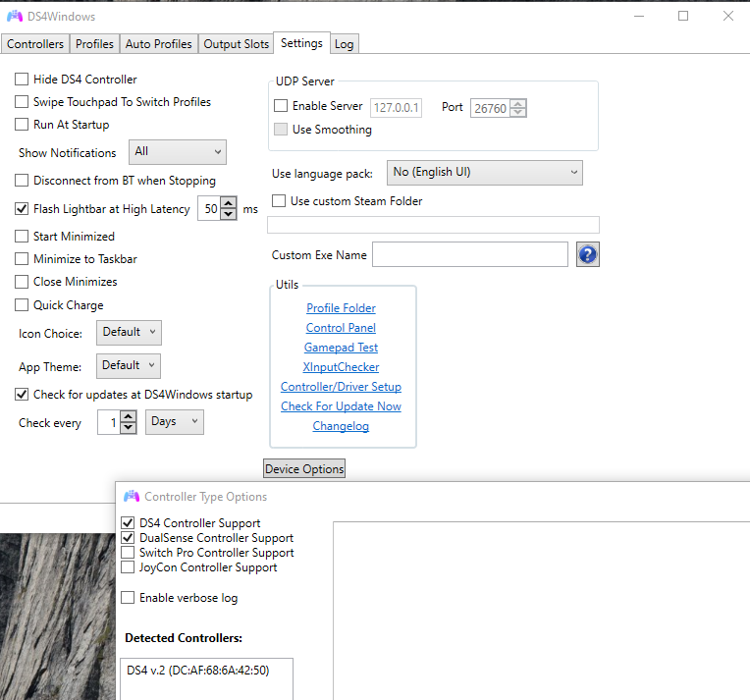The height and width of the screenshot is (700, 750).
Task: Click the DS4Windows gamepad icon in title bar
Action: point(15,17)
